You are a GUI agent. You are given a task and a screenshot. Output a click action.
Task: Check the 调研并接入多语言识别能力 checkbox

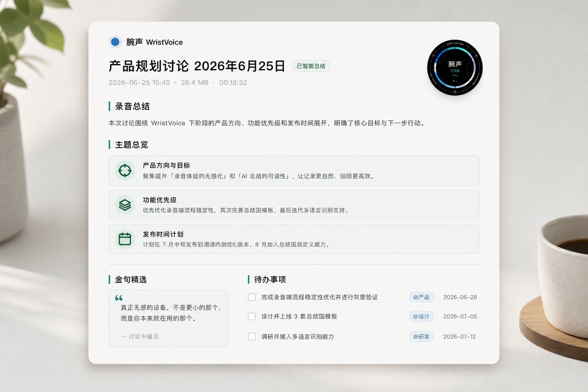pyautogui.click(x=252, y=336)
